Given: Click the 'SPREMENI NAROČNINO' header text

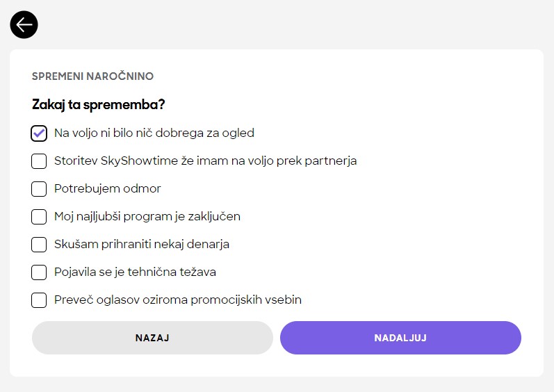Looking at the screenshot, I should click(92, 76).
